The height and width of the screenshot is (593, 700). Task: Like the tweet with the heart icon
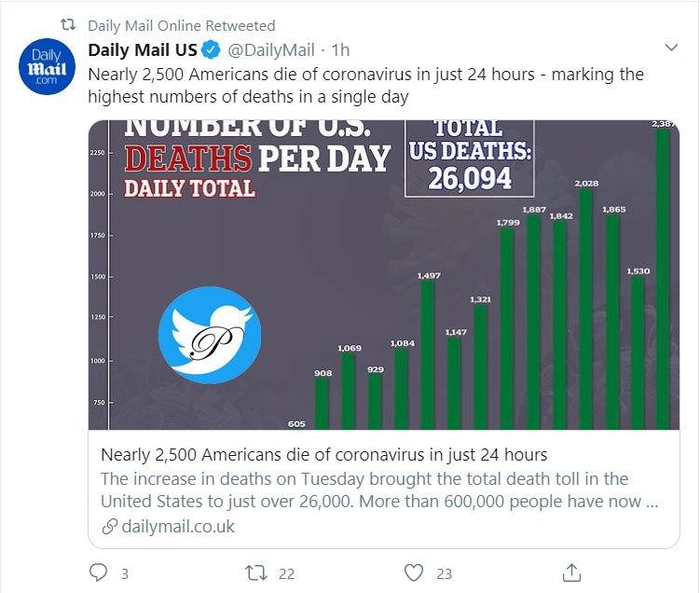pyautogui.click(x=414, y=572)
